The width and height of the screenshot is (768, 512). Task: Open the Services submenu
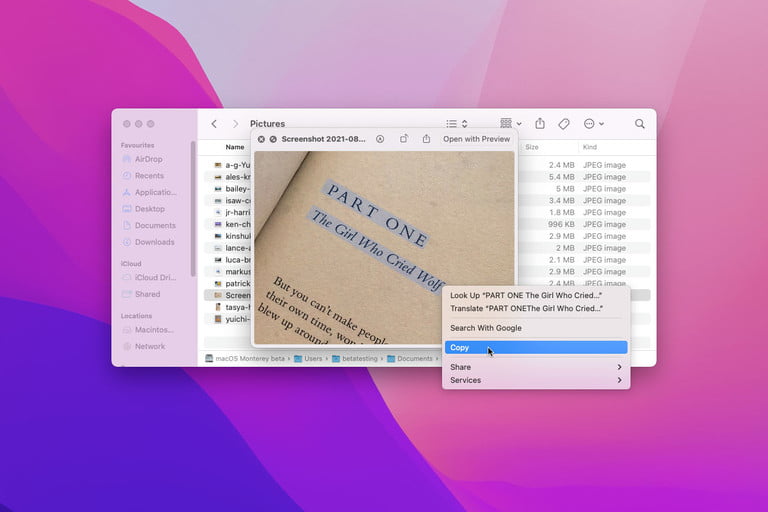(x=536, y=380)
